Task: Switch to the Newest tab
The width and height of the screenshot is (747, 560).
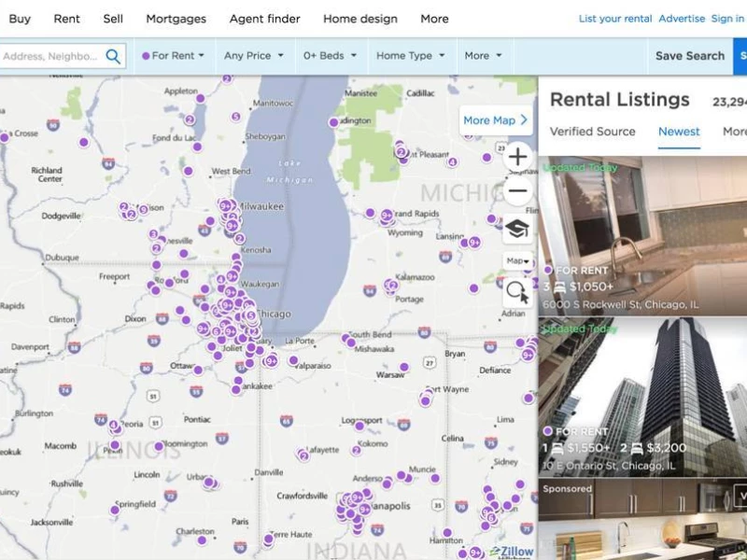Action: point(679,132)
